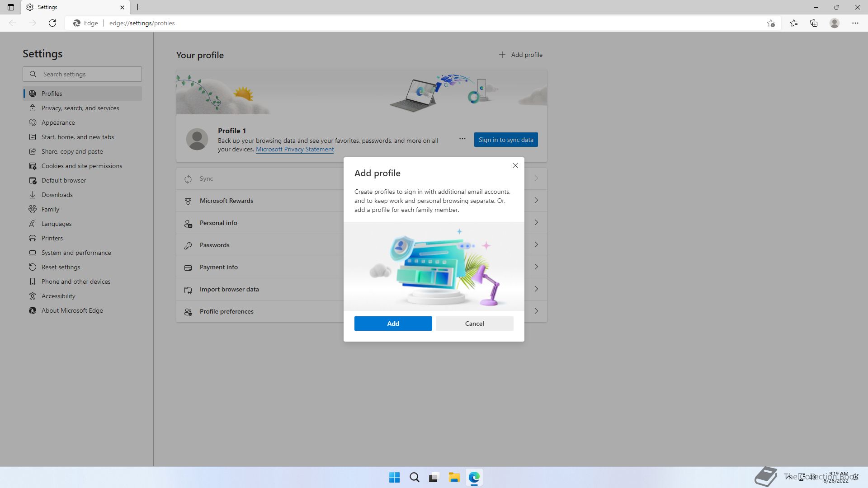Open Import browser data row
868x488 pixels.
click(362, 289)
